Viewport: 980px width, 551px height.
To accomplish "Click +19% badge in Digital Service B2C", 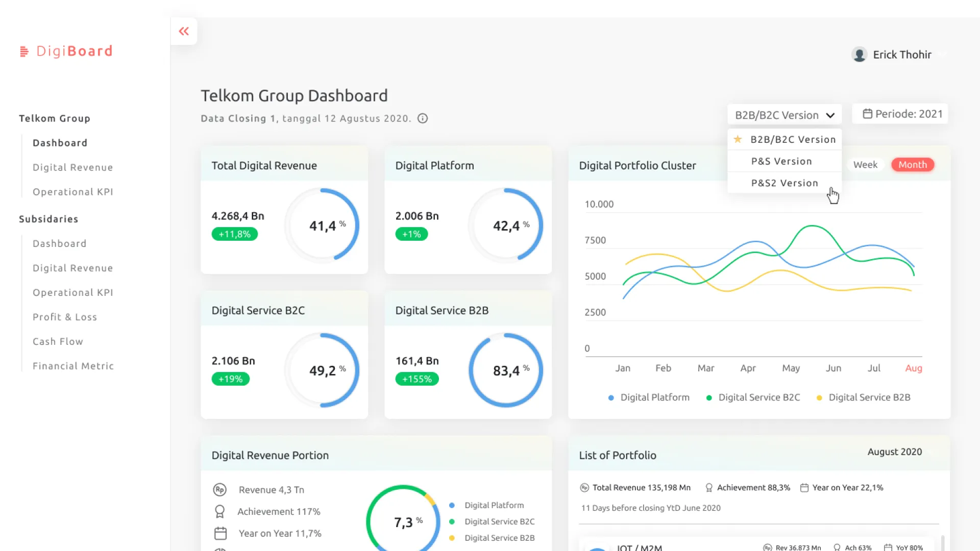I will pos(230,379).
